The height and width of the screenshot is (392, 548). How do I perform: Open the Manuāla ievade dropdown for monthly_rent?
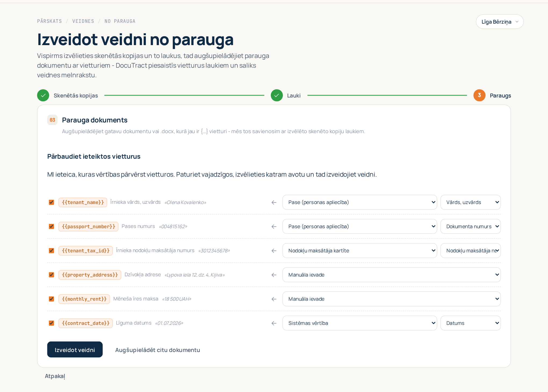pos(391,299)
